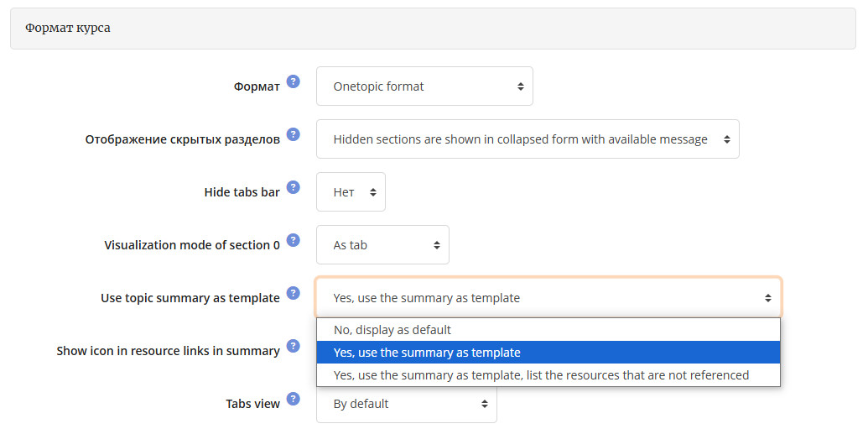
Task: Open the hidden sections display dropdown
Action: tap(528, 139)
